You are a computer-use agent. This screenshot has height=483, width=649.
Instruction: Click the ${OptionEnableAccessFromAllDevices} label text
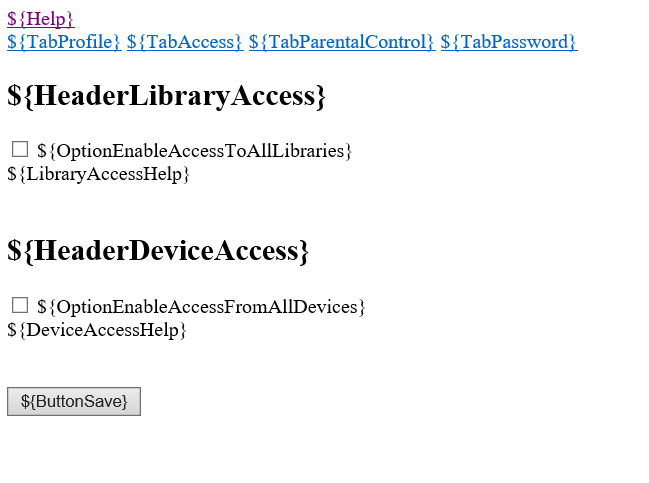point(201,307)
